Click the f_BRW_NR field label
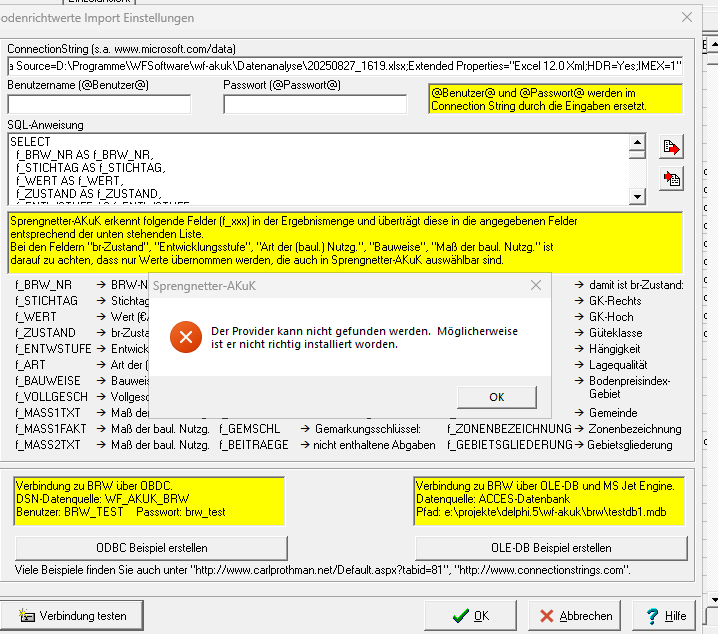718x634 pixels. (44, 285)
